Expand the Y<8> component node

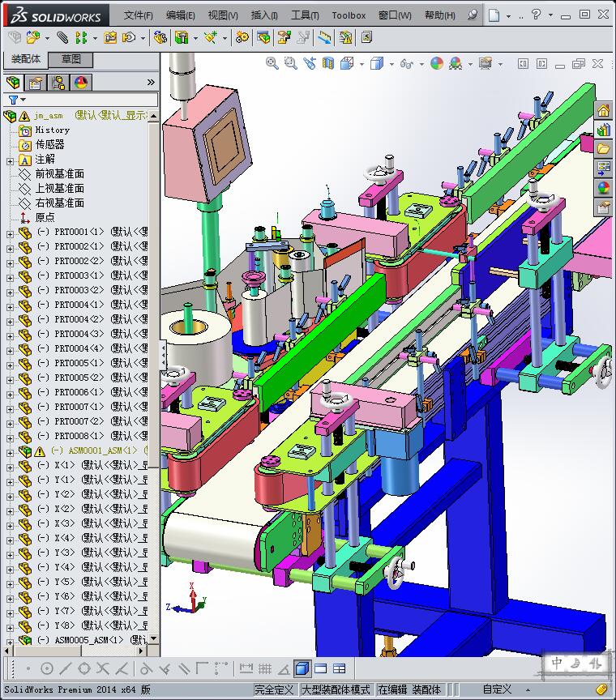[x=10, y=628]
